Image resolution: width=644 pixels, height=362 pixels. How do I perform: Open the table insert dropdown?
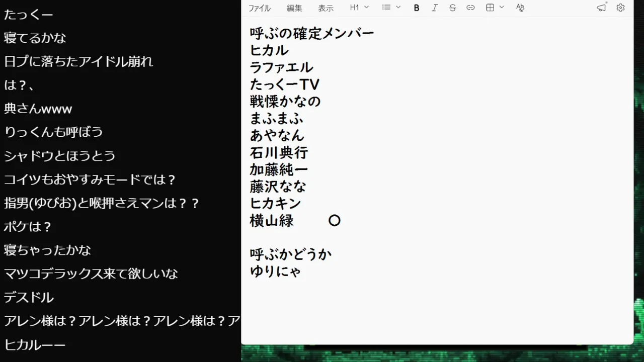tap(495, 8)
